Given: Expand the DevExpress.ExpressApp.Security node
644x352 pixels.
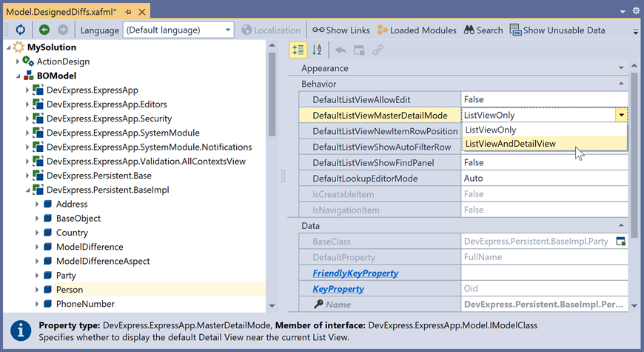Looking at the screenshot, I should [x=27, y=119].
